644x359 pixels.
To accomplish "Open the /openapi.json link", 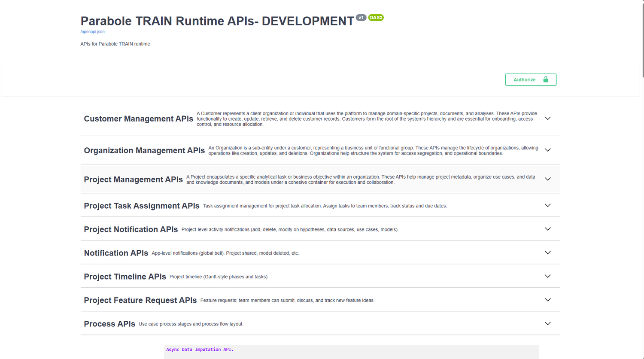I will (92, 32).
